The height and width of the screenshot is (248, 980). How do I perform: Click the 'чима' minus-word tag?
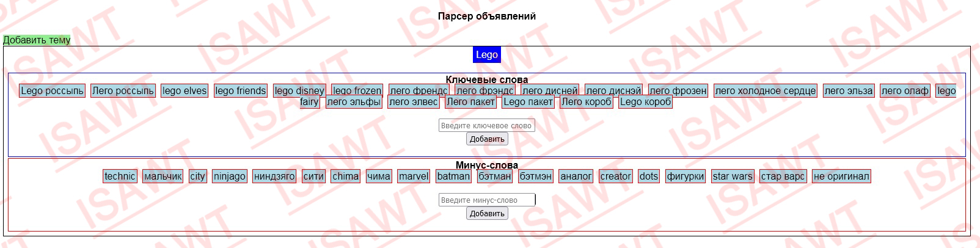[x=379, y=176]
